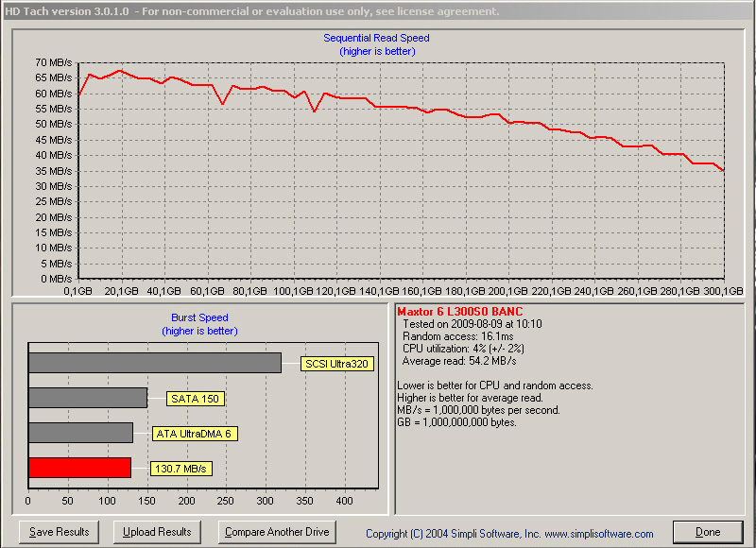Open Compare Another Drive
Viewport: 756px width, 548px height.
pos(277,532)
